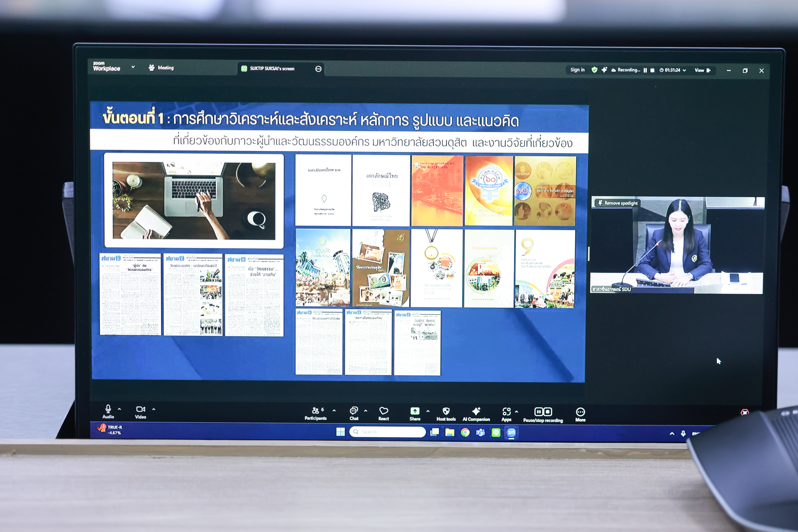The width and height of the screenshot is (798, 532).
Task: Click the system tray microphone icon
Action: pos(683,433)
